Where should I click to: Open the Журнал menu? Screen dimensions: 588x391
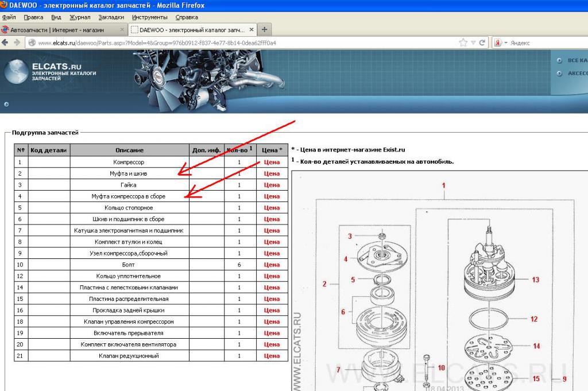(x=80, y=17)
